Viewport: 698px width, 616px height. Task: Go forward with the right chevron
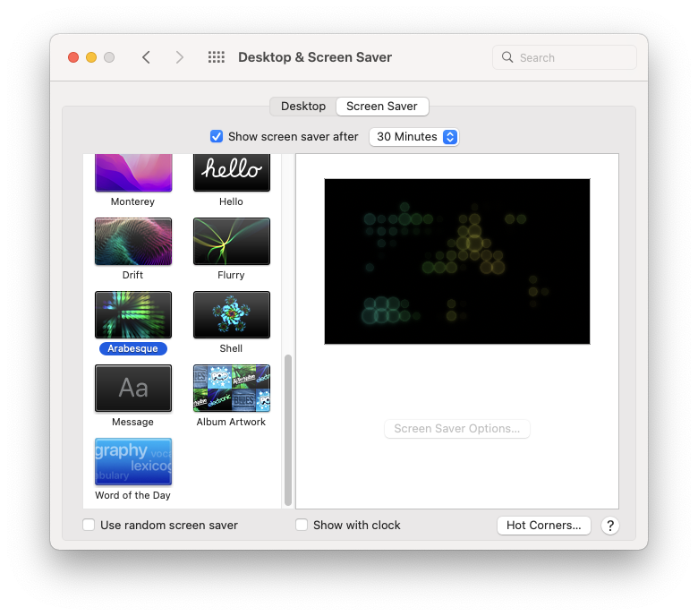(x=179, y=57)
